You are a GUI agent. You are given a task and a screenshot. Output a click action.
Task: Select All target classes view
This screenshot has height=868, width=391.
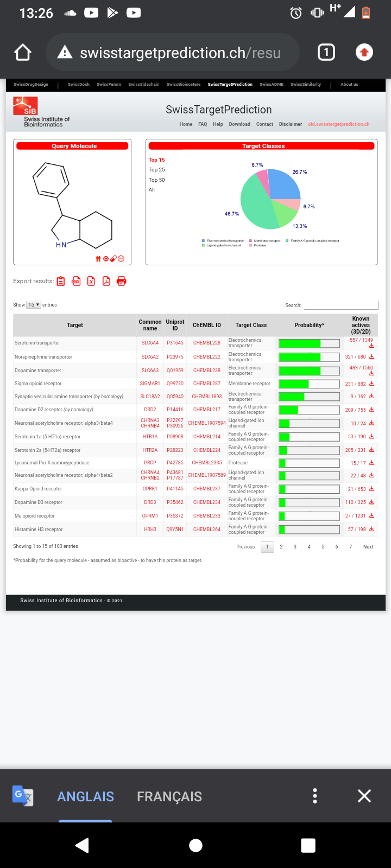(152, 190)
